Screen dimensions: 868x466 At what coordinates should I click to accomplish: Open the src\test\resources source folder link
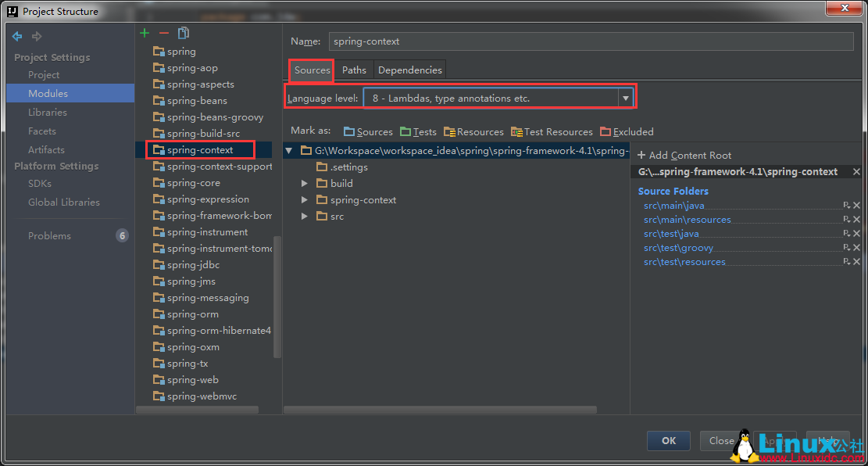pyautogui.click(x=684, y=261)
